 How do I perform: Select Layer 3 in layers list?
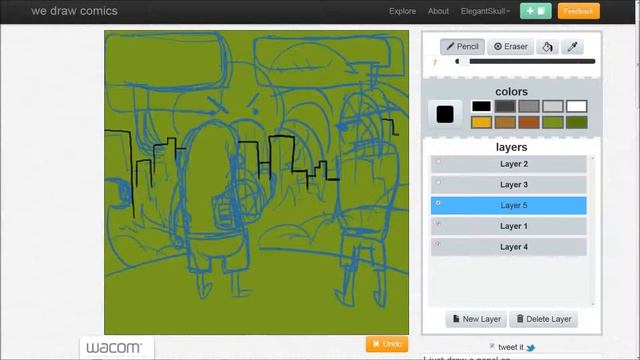pyautogui.click(x=509, y=185)
